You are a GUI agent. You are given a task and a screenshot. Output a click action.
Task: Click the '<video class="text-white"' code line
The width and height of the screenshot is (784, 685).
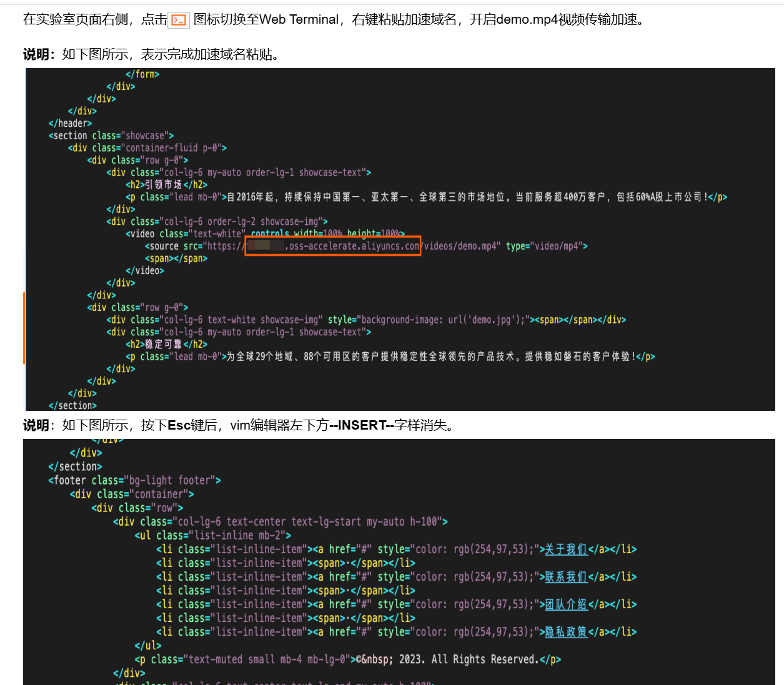pos(265,234)
